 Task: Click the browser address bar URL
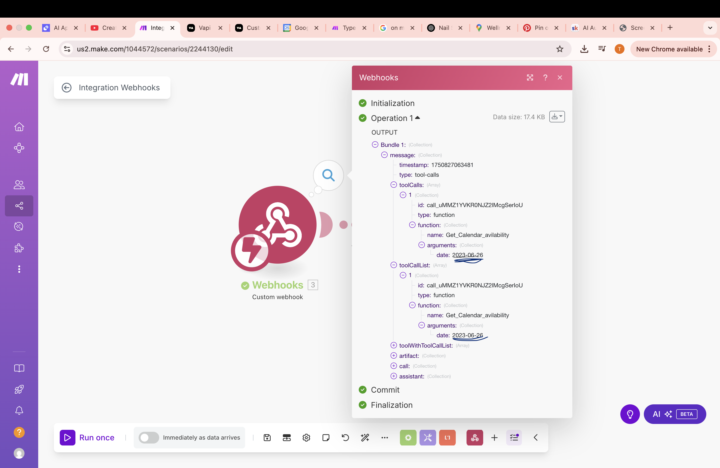(155, 49)
